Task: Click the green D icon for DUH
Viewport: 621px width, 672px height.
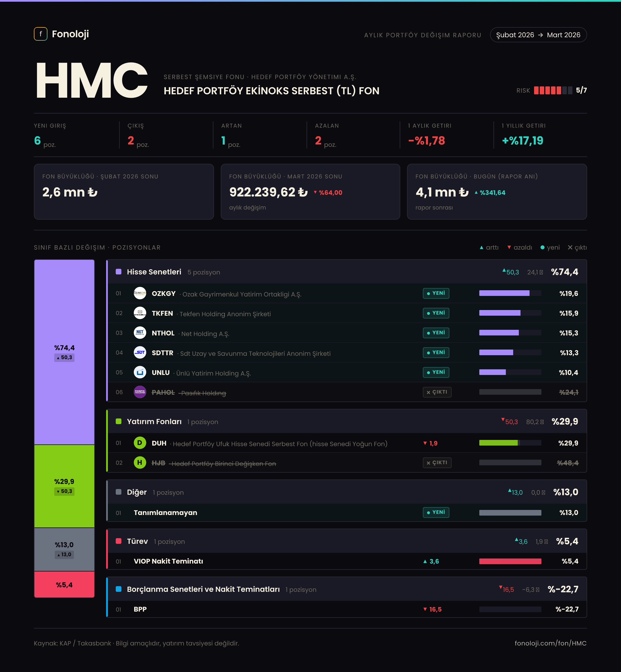Action: [140, 443]
